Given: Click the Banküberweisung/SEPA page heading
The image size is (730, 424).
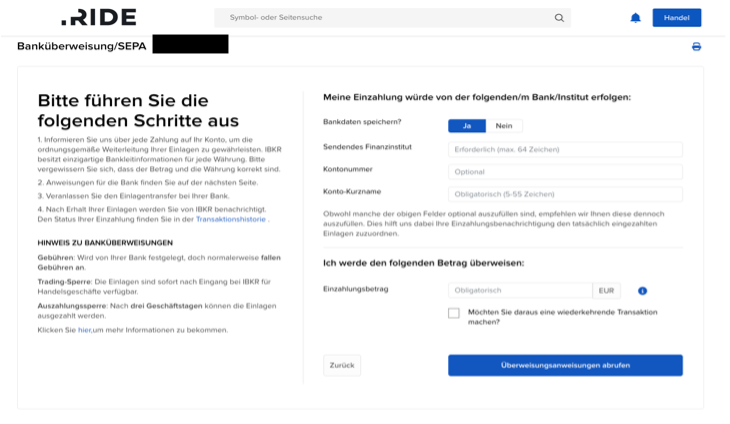Looking at the screenshot, I should pos(81,46).
